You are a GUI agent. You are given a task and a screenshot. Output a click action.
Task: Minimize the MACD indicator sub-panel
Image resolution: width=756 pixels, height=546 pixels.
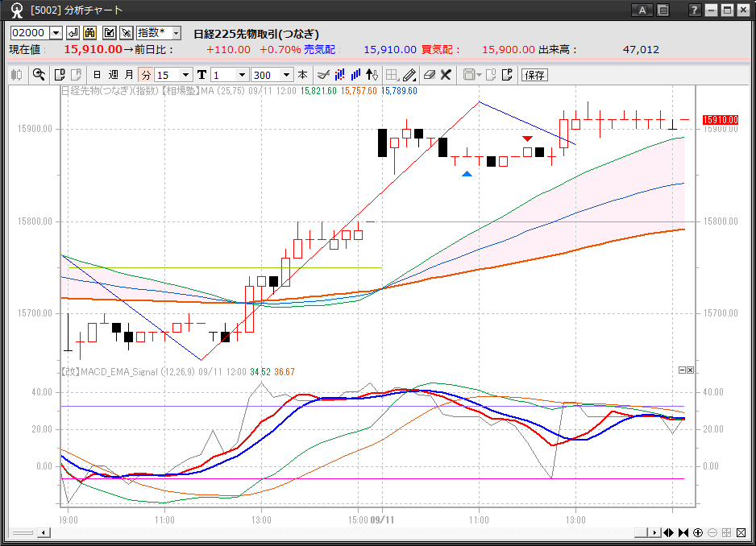tap(682, 370)
